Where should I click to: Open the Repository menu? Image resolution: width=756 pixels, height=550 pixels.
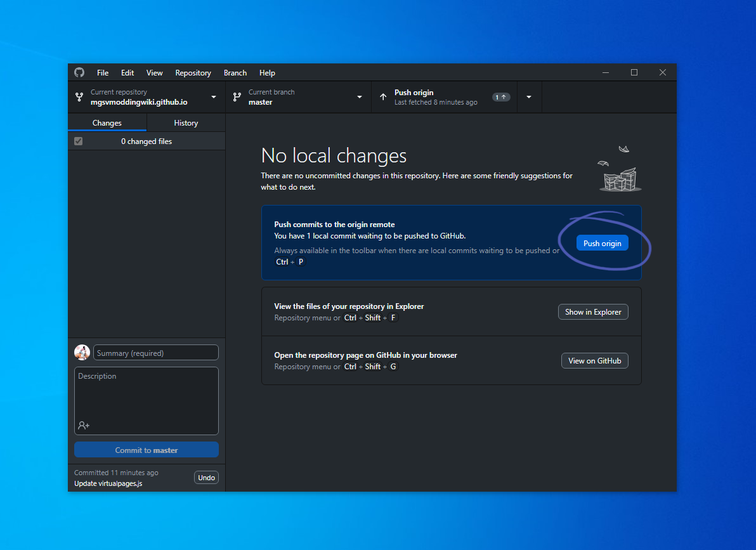pos(193,72)
